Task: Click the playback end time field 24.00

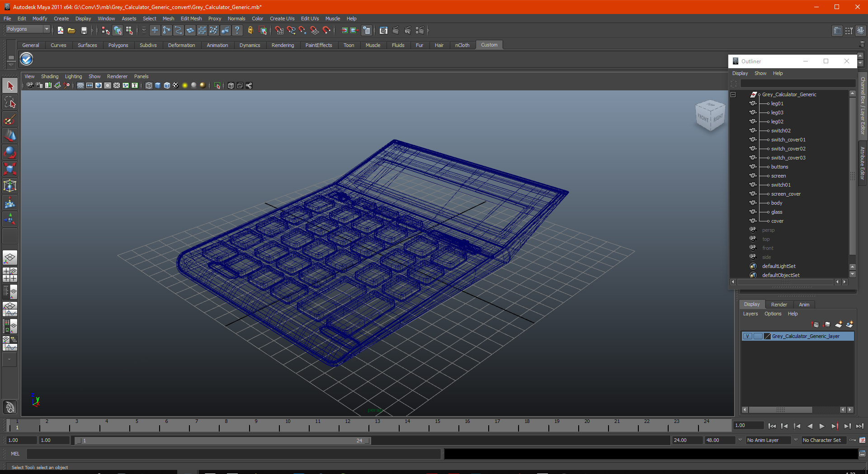Action: pyautogui.click(x=686, y=440)
